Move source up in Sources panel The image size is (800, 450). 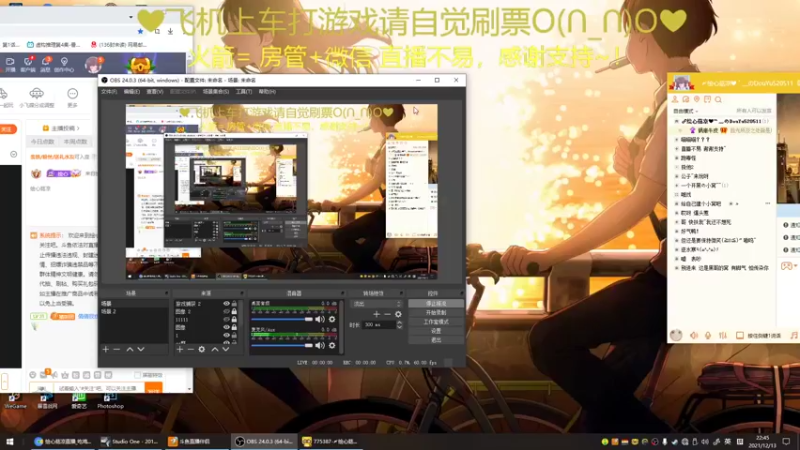(x=215, y=349)
